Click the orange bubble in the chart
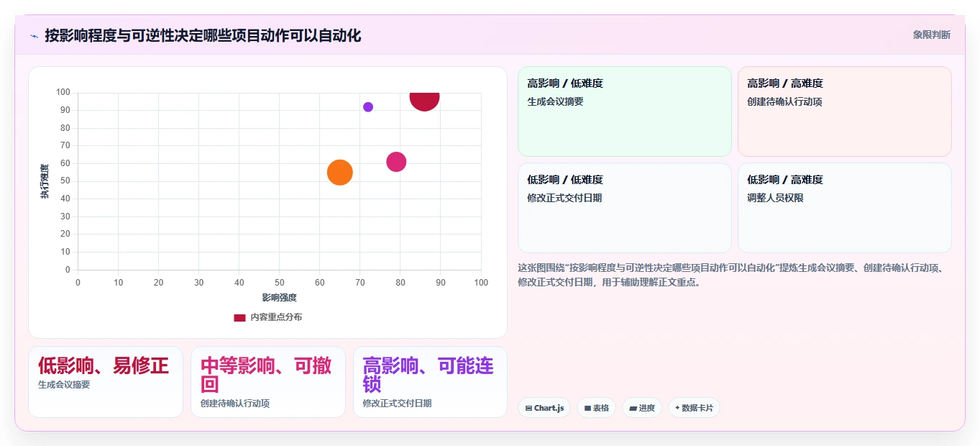 [x=339, y=172]
